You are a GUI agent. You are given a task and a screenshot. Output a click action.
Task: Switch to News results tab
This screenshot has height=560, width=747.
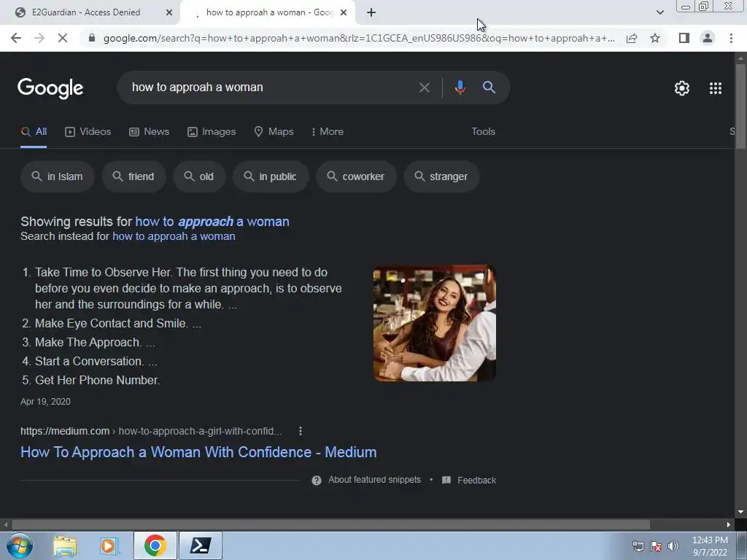(x=149, y=131)
